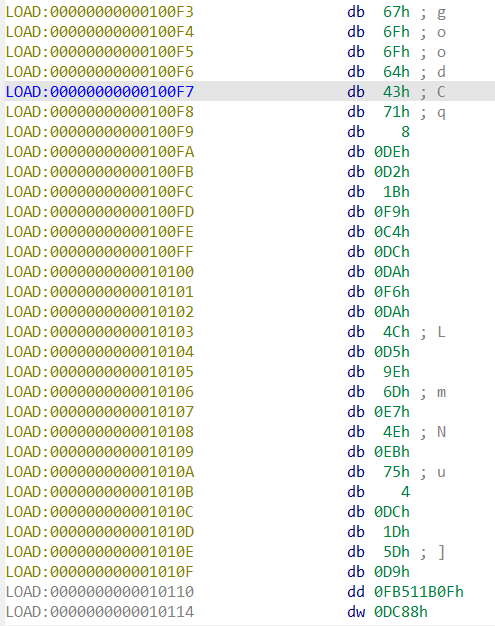
Task: Select address LOAD:0000000000010109
Action: point(100,452)
